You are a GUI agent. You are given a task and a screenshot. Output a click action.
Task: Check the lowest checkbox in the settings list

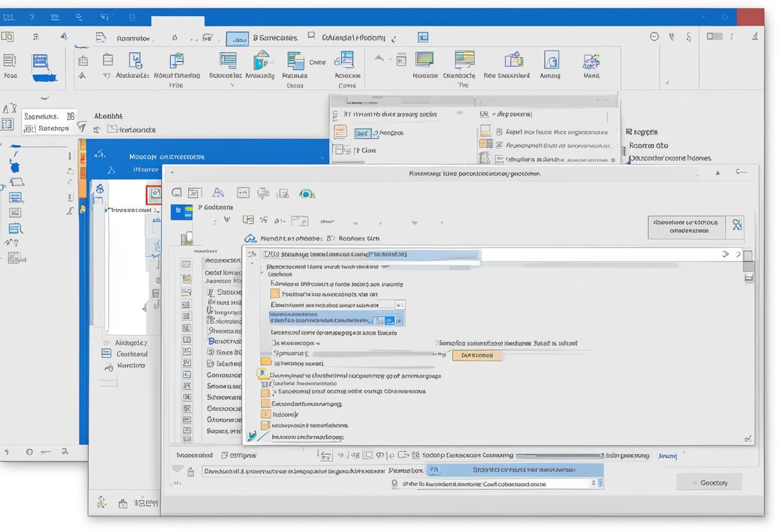(266, 425)
